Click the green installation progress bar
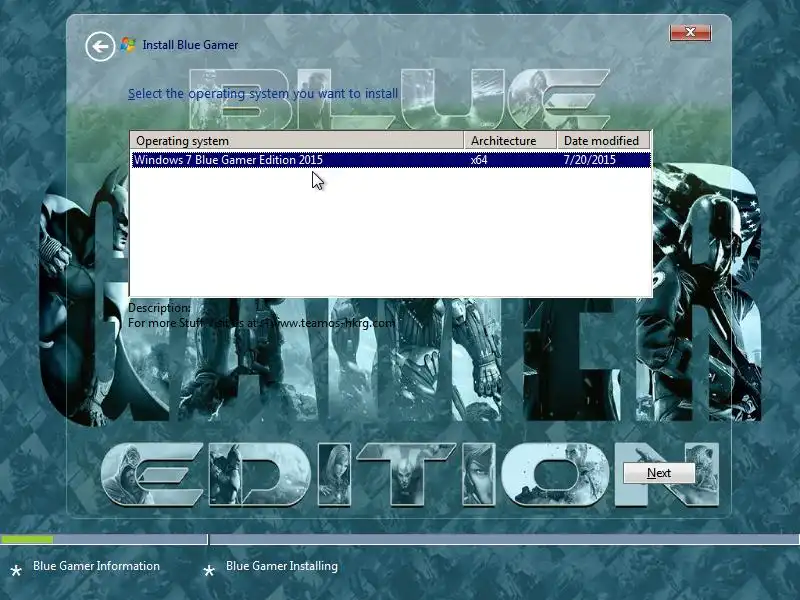This screenshot has height=600, width=800. tap(27, 539)
